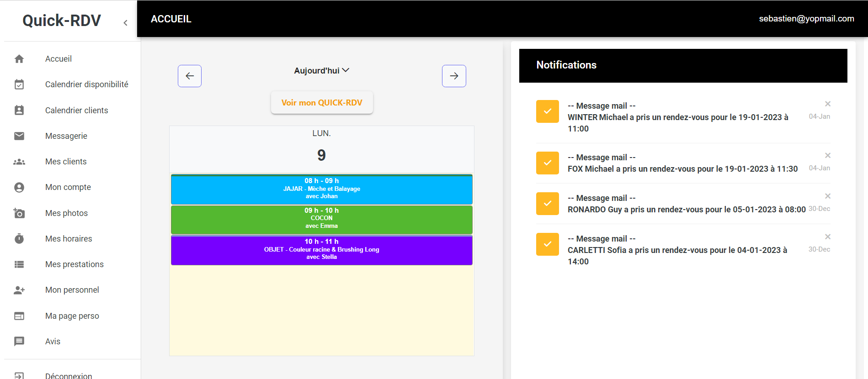Image resolution: width=868 pixels, height=379 pixels.
Task: Open Mon compte menu item
Action: click(68, 187)
